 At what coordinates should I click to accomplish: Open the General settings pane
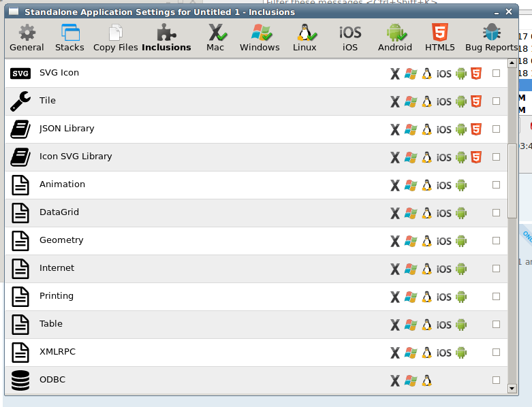27,38
